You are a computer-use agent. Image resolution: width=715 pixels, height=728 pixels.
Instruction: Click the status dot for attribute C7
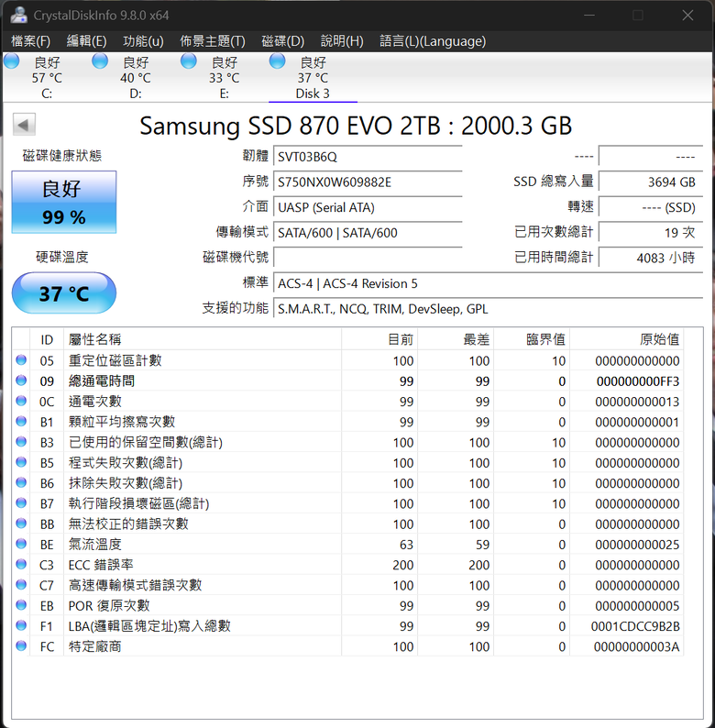point(21,585)
